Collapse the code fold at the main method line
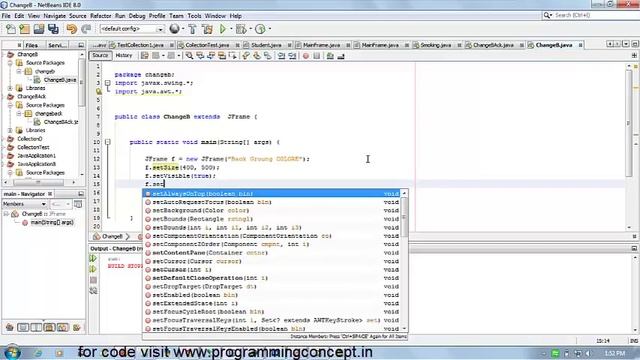Image resolution: width=640 pixels, height=360 pixels. (108, 142)
